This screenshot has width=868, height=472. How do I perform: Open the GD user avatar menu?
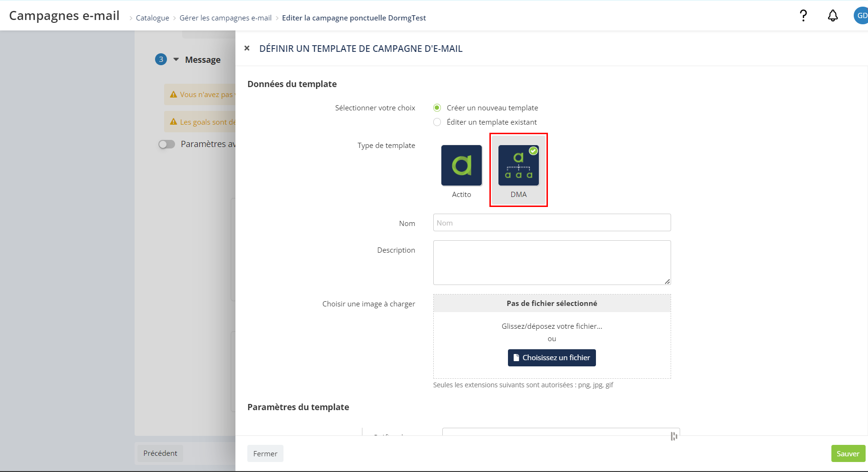861,16
